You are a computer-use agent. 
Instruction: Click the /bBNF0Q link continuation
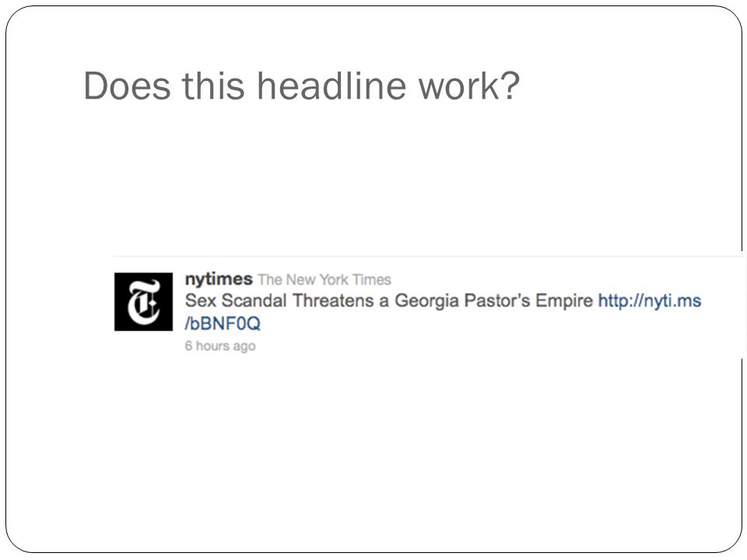(223, 324)
